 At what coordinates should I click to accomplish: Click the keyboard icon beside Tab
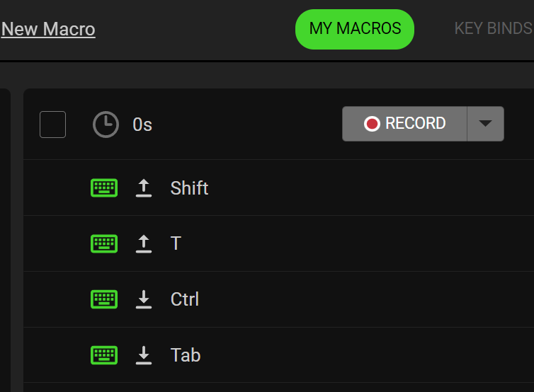pyautogui.click(x=104, y=354)
